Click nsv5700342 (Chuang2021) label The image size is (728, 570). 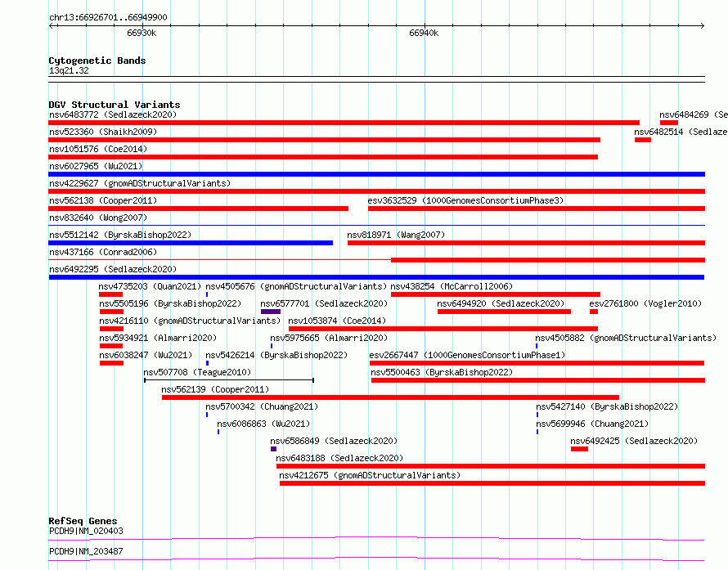click(x=262, y=406)
